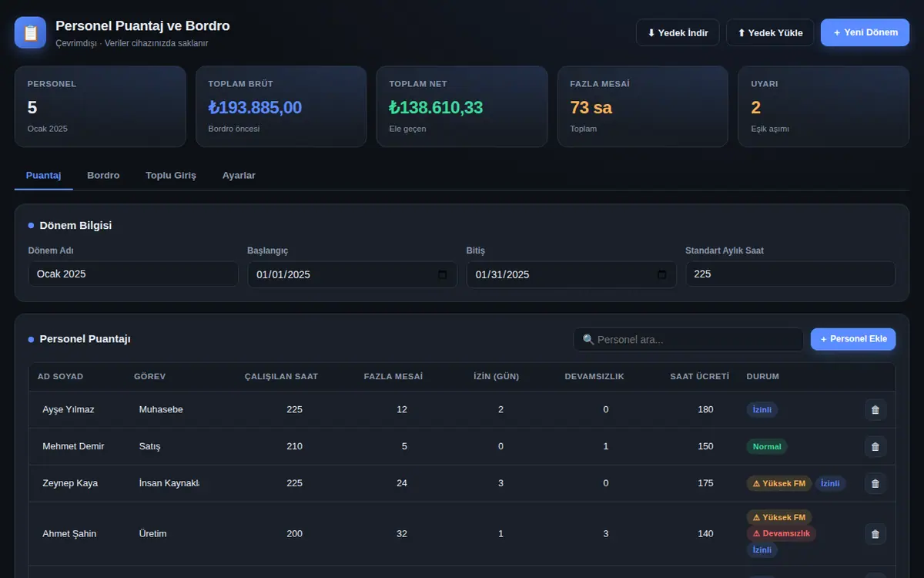Image resolution: width=924 pixels, height=578 pixels.
Task: Click Ahmet Şahin's Devamsızlık warning badge
Action: (782, 534)
